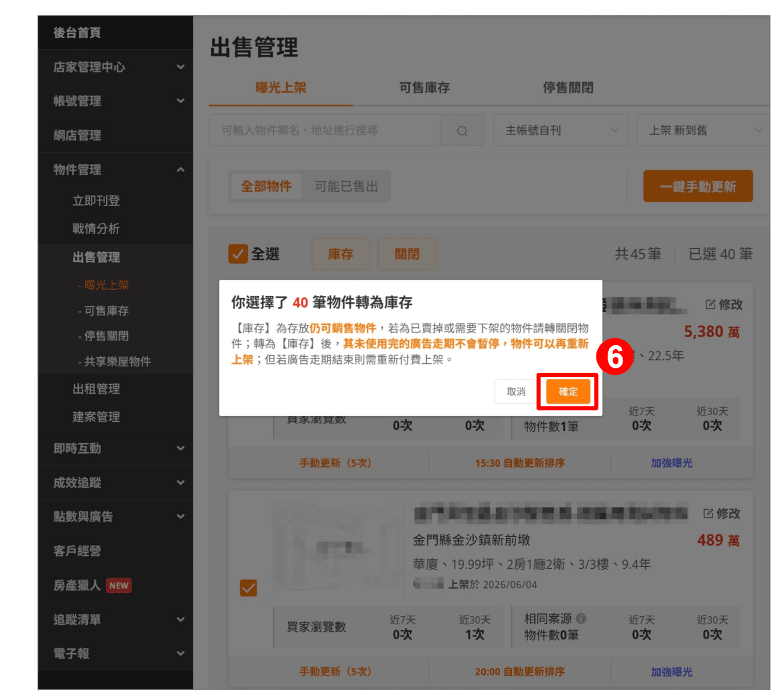The height and width of the screenshot is (695, 784).
Task: Click 手動更新 above 金門縣 listing
Action: [x=335, y=463]
